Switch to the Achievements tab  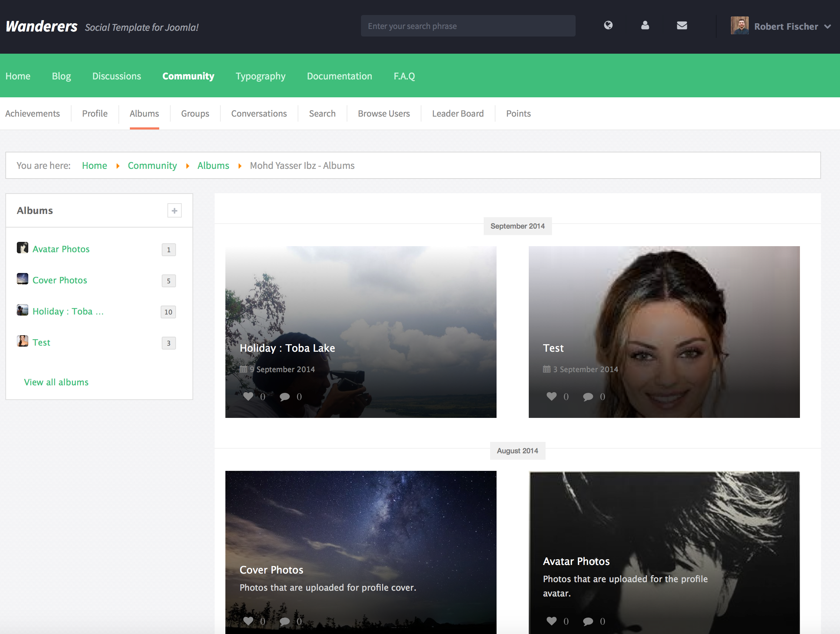tap(32, 113)
